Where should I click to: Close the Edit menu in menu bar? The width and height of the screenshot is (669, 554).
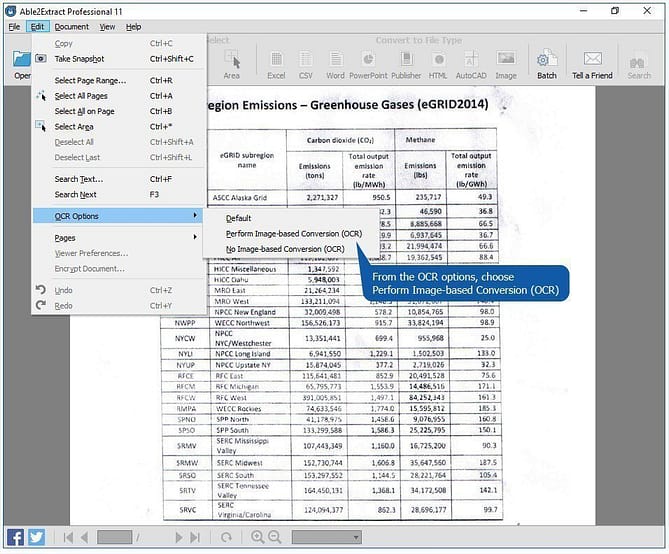(x=38, y=27)
